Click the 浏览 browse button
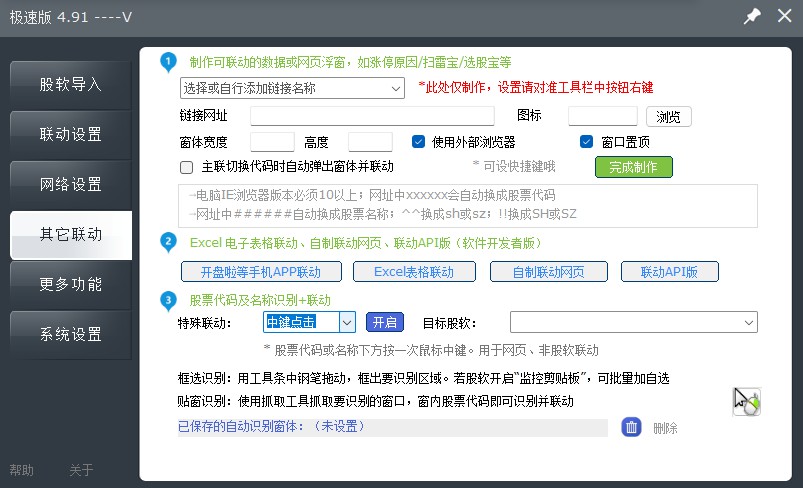 click(x=669, y=116)
